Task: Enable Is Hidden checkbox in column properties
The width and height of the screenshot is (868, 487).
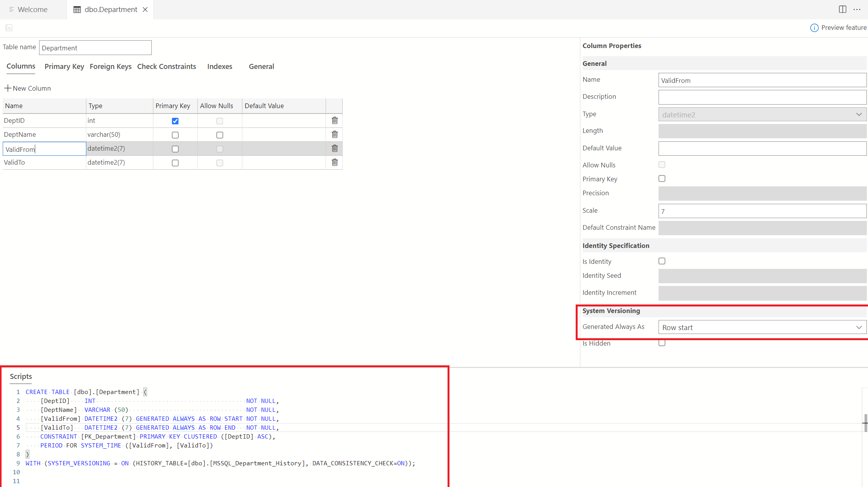Action: click(x=662, y=343)
